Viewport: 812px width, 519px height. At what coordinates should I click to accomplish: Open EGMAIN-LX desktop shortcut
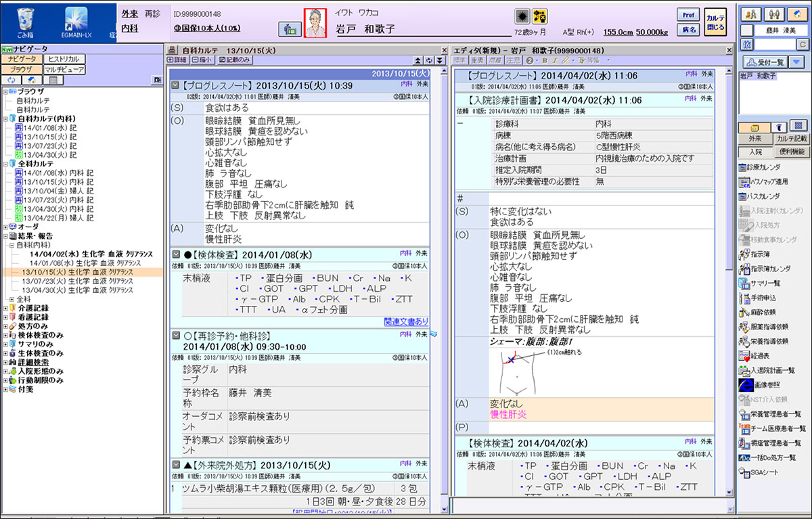point(76,20)
